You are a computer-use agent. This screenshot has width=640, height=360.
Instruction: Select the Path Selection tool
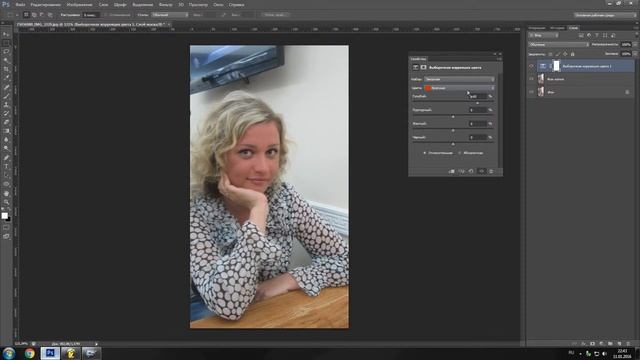[x=6, y=175]
